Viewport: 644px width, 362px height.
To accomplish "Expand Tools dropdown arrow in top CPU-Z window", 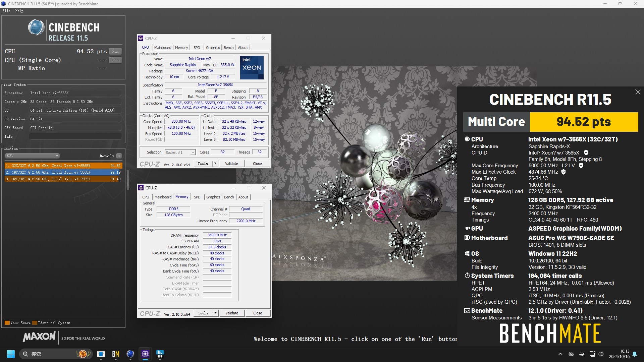I will pyautogui.click(x=215, y=164).
